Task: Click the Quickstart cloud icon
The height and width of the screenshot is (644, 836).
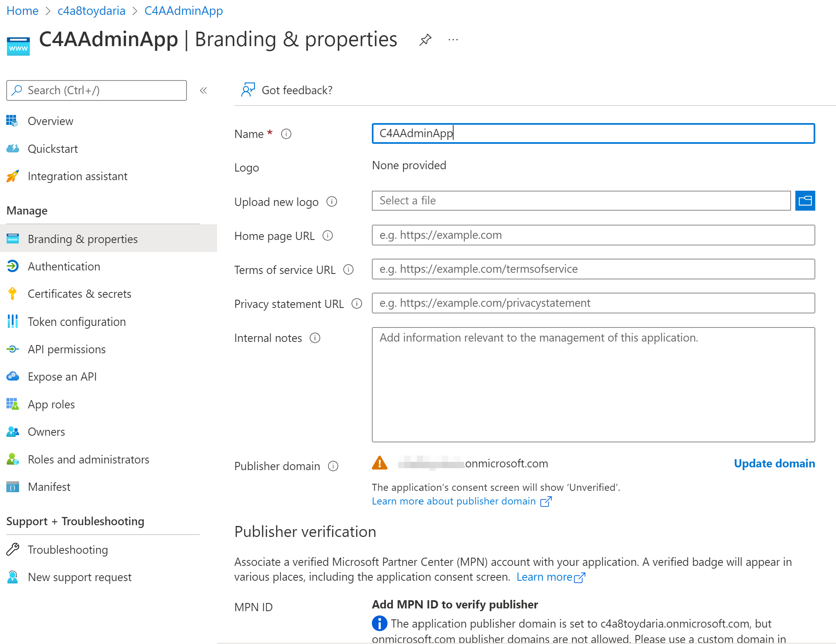Action: pos(13,148)
